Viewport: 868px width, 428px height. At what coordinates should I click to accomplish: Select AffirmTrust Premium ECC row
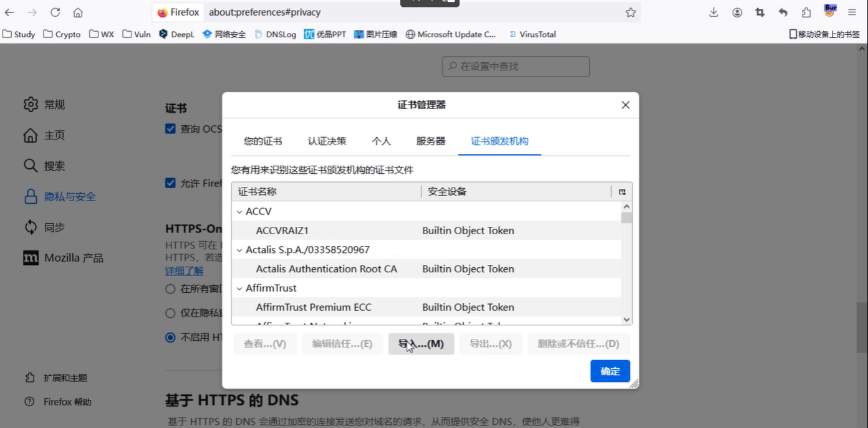click(x=427, y=307)
